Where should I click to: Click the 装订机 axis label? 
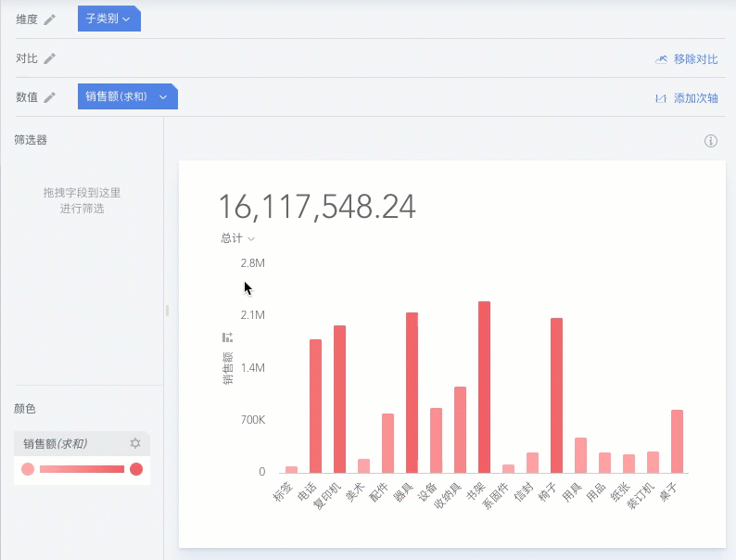pyautogui.click(x=641, y=496)
